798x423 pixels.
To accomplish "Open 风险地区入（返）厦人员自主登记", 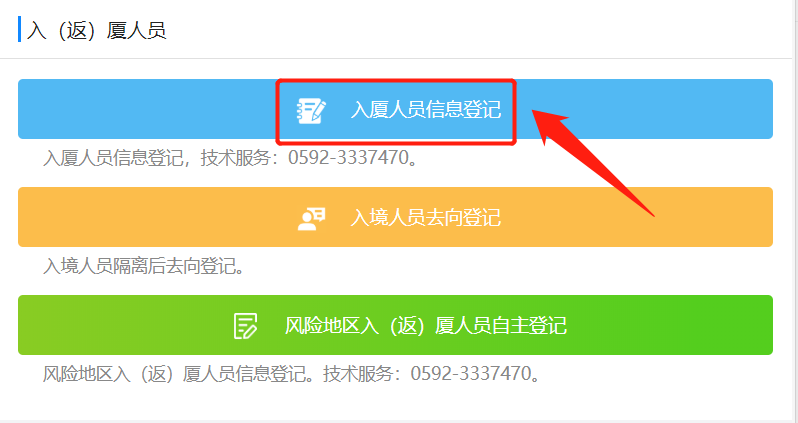I will point(395,325).
